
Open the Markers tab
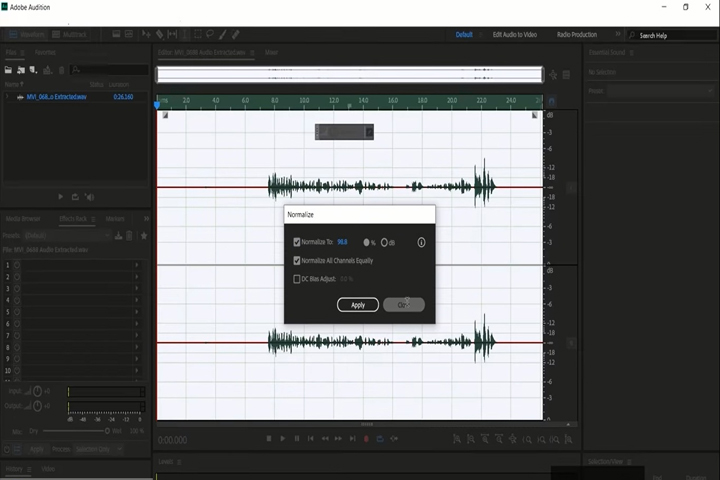coord(115,219)
